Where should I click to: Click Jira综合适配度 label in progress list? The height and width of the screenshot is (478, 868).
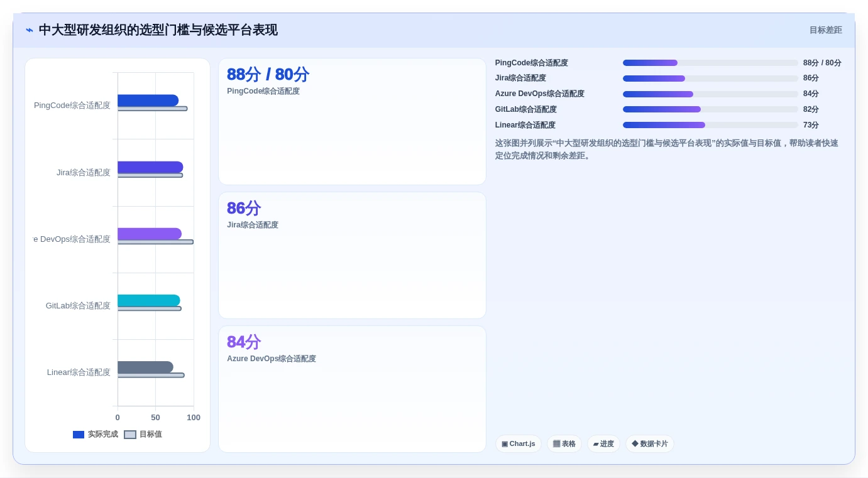click(x=520, y=79)
